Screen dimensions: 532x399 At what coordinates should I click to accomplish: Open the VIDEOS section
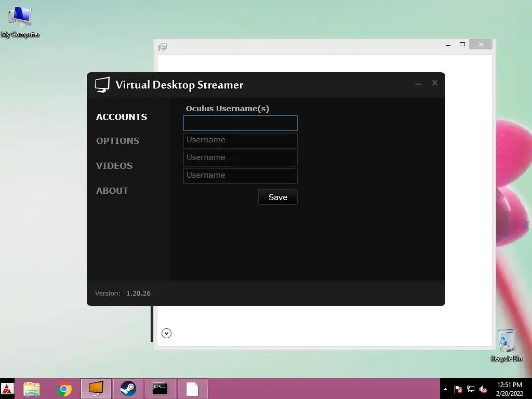pos(114,166)
